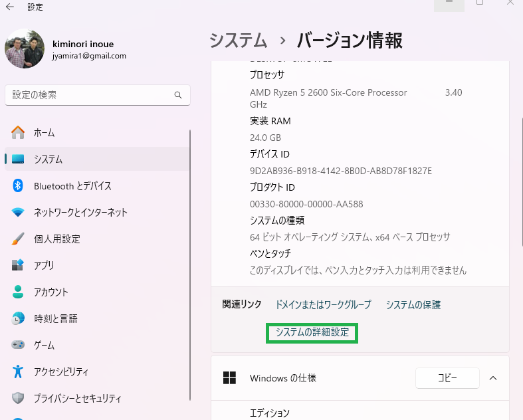Open ドメインまたはワークグループ link
The image size is (523, 420).
(323, 304)
